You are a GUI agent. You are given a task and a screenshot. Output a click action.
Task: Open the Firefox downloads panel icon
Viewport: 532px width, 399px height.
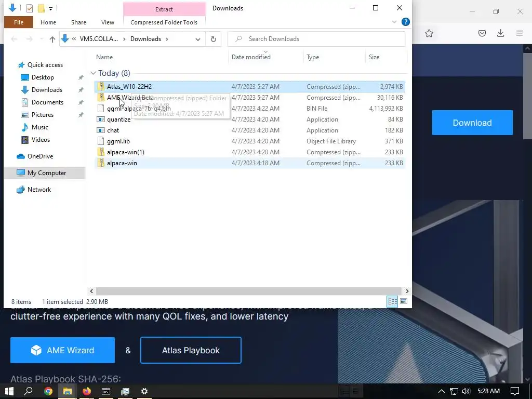500,33
